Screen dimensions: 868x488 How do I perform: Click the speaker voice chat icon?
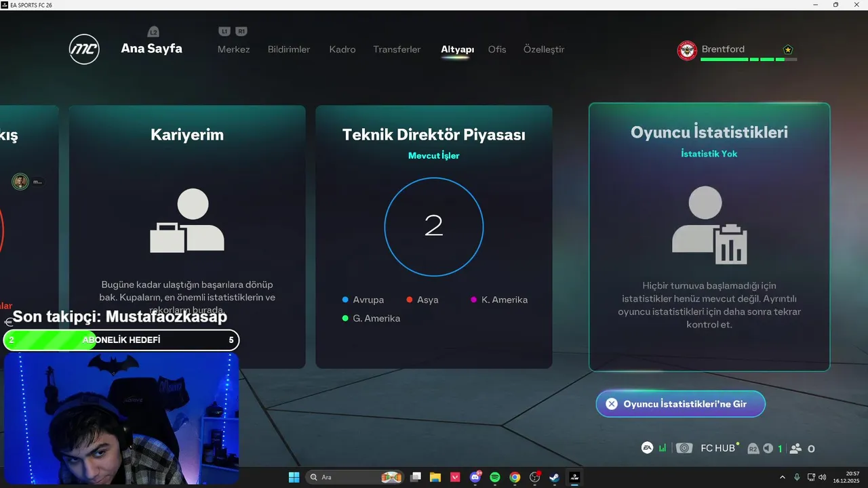pos(768,448)
